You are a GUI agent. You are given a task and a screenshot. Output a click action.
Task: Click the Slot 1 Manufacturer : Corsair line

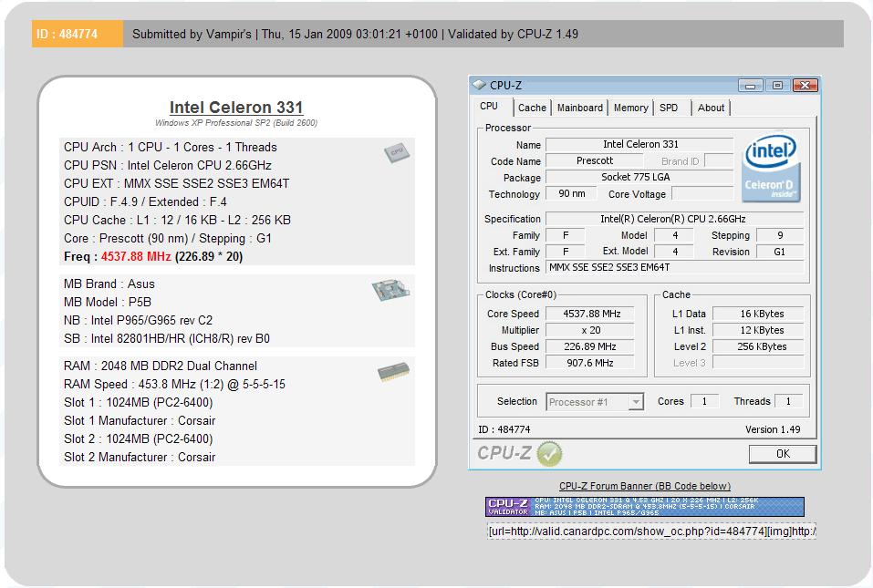tap(140, 420)
